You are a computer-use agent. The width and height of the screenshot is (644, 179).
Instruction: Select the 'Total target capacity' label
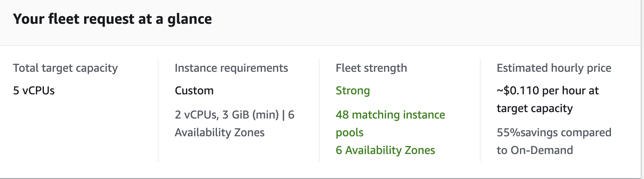point(65,68)
